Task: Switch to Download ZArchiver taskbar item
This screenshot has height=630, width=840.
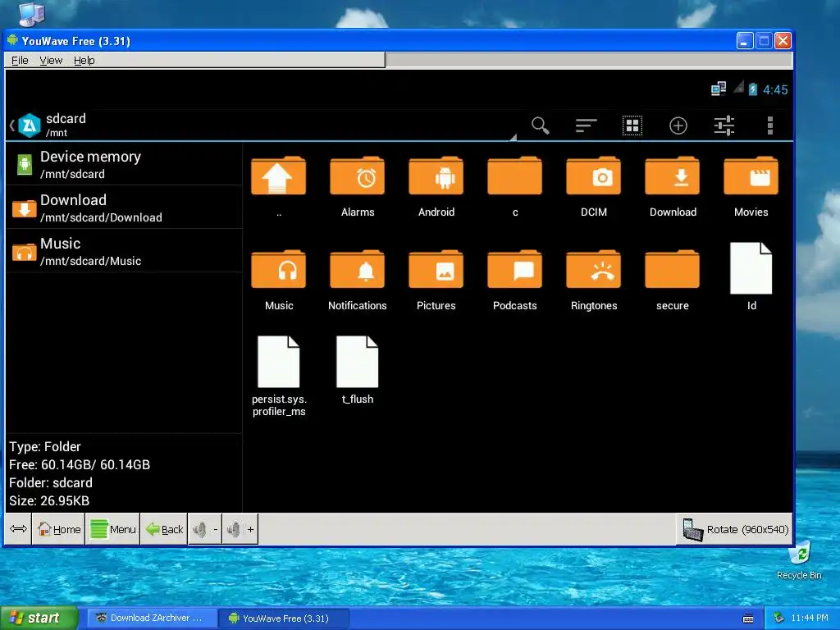Action: [152, 619]
